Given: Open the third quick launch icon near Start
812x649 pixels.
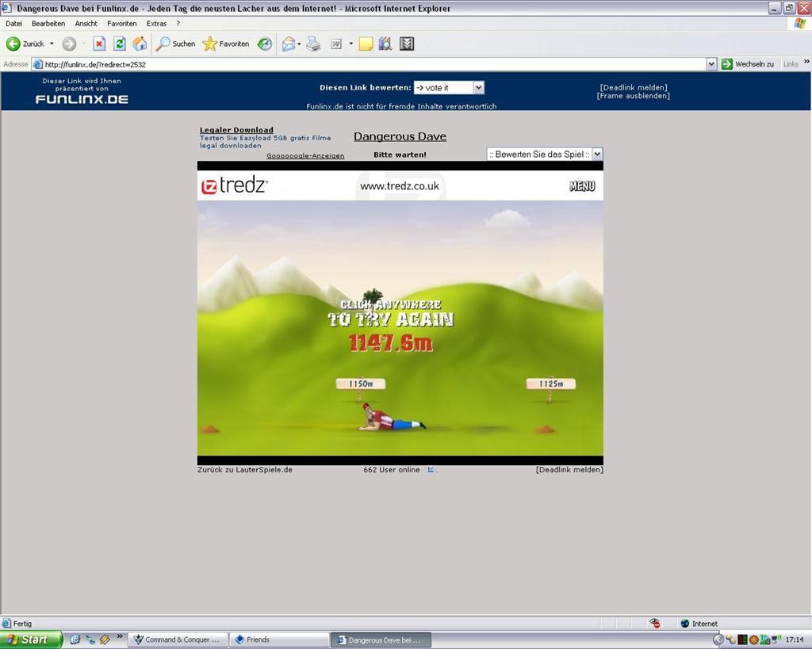Looking at the screenshot, I should 105,639.
